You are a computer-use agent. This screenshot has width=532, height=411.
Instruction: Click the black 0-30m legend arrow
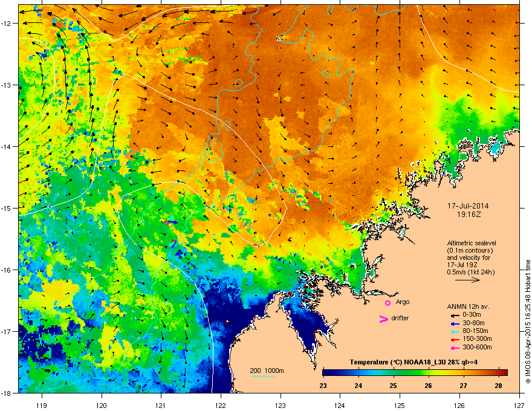coord(455,315)
